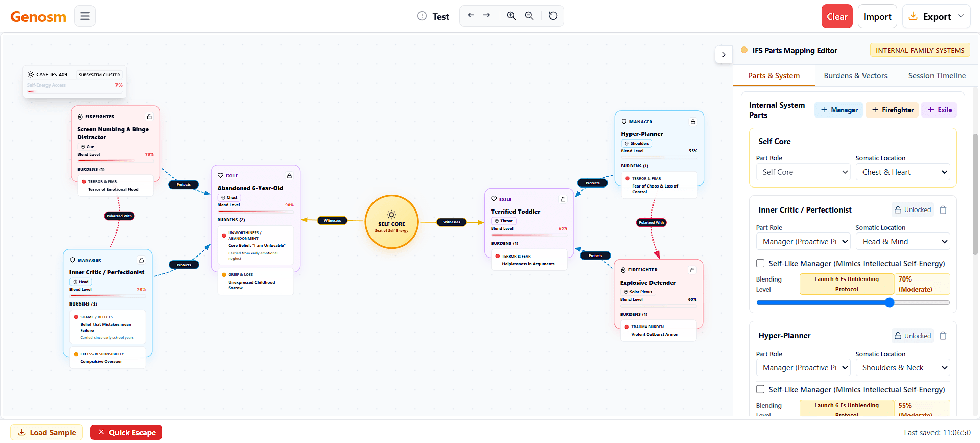This screenshot has width=980, height=443.
Task: Switch to Burdens & Vectors tab
Action: point(855,76)
